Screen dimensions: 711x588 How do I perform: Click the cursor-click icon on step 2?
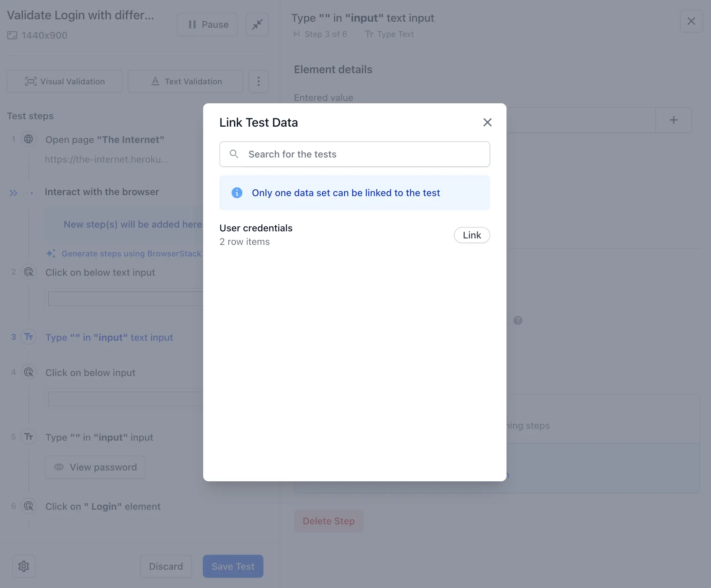pyautogui.click(x=29, y=272)
